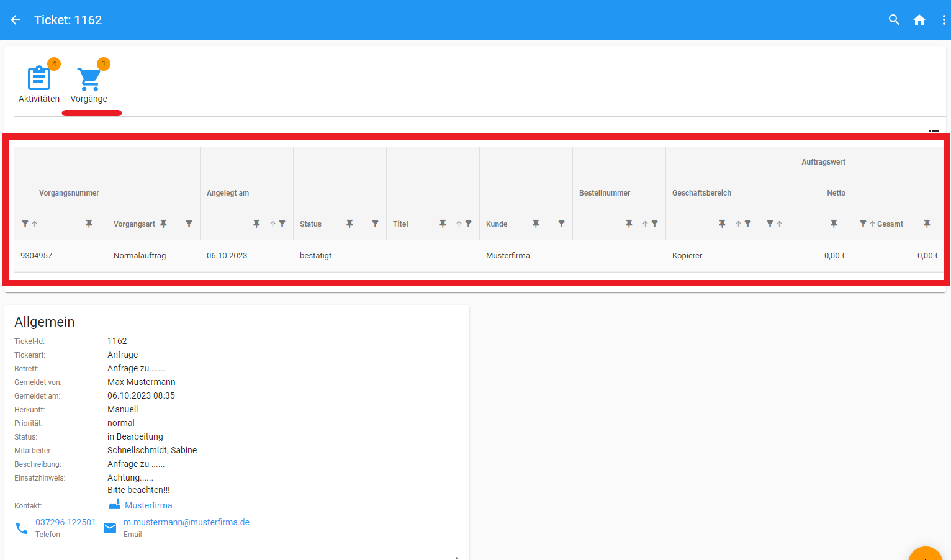Image resolution: width=951 pixels, height=560 pixels.
Task: Pin the Status column
Action: pos(349,224)
